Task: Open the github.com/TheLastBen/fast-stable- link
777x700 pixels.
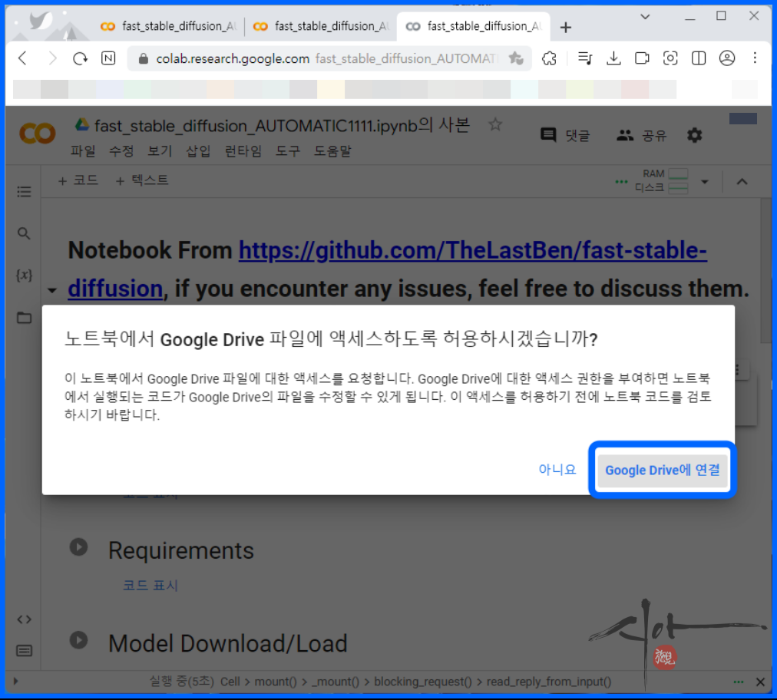Action: coord(473,250)
